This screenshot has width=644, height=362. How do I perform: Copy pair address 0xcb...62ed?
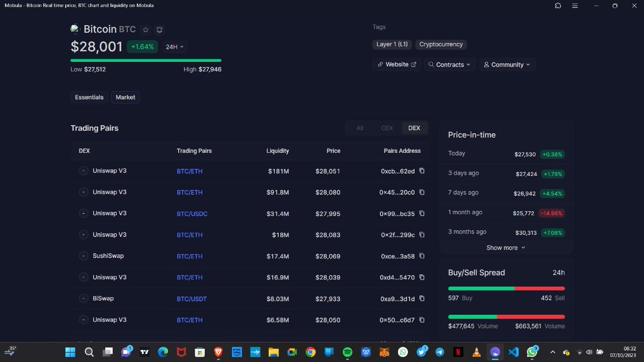(422, 171)
